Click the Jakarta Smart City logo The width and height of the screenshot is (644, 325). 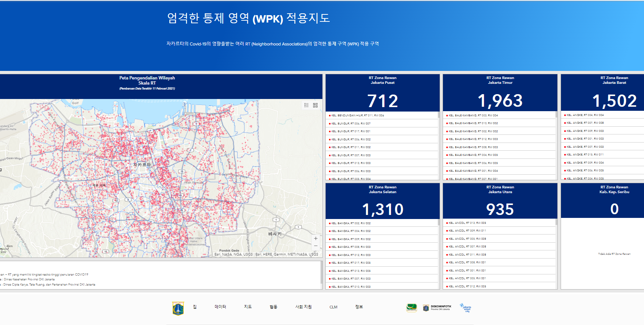pos(465,308)
